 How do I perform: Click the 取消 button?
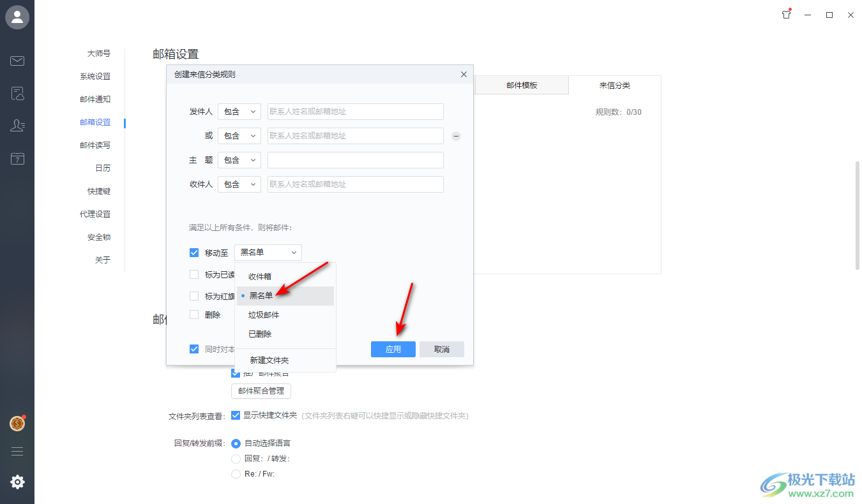tap(442, 349)
